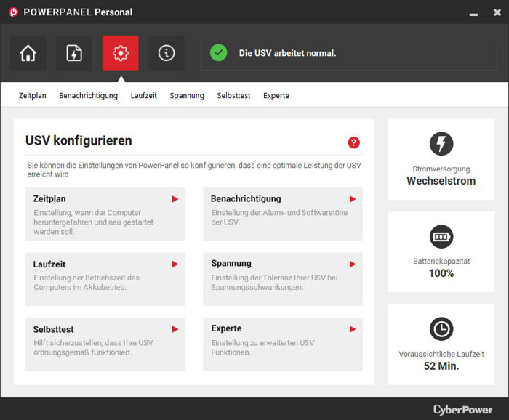Click the Batteriekapazität battery icon

pos(441,236)
